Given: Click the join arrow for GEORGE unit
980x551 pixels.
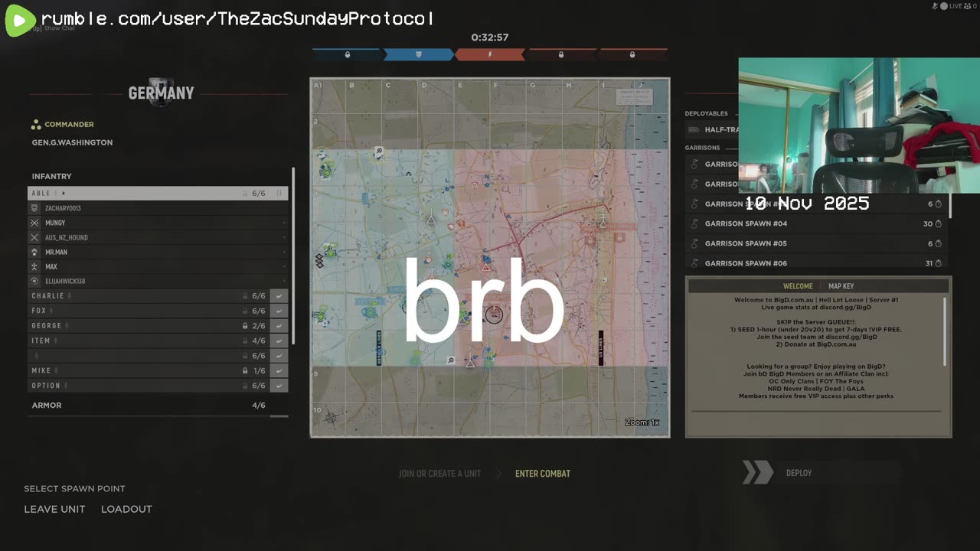Looking at the screenshot, I should 279,326.
